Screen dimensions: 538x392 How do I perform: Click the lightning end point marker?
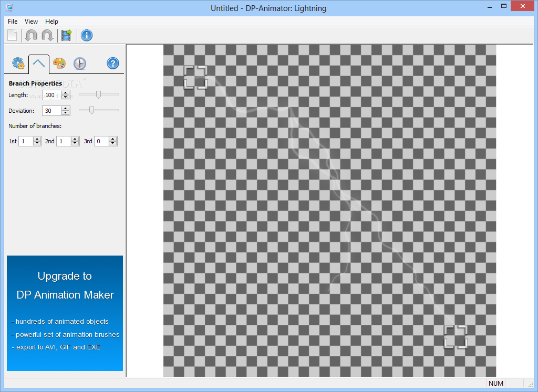tap(456, 337)
